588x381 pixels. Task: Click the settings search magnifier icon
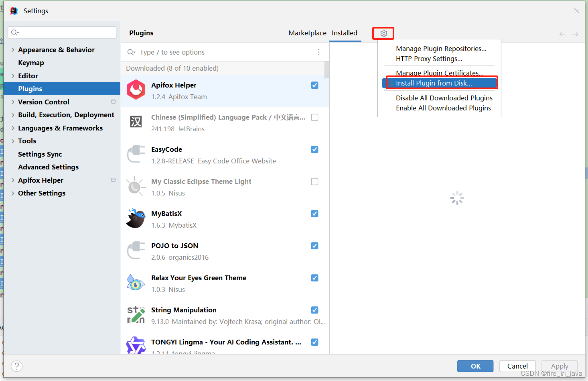coord(15,33)
